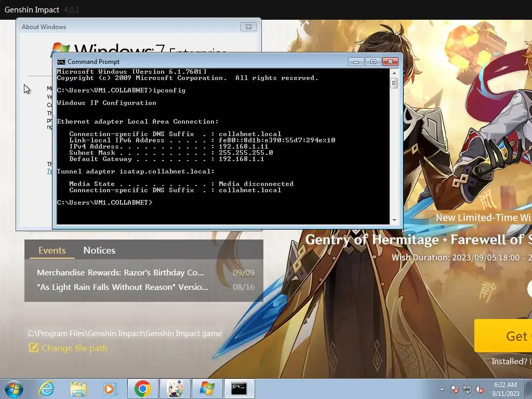Click the Link-local IPv6 Address line
This screenshot has height=399, width=532.
pos(202,140)
